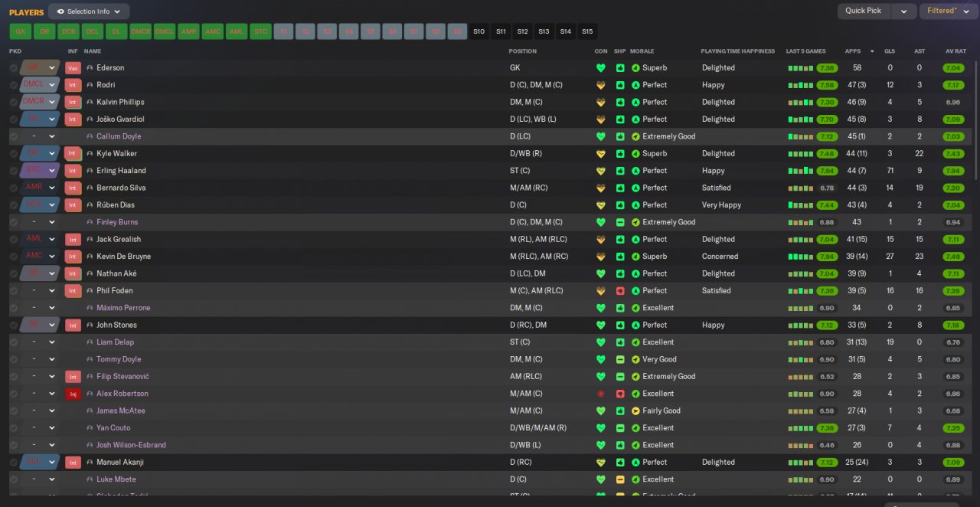Click the player profile icon beside Callum Doyle
980x507 pixels.
coord(90,136)
